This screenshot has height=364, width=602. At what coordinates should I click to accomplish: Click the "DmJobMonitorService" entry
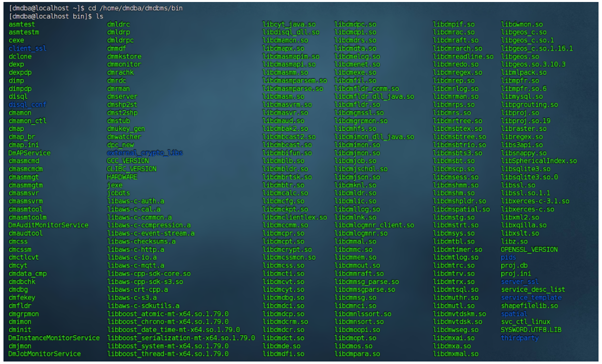(x=45, y=354)
